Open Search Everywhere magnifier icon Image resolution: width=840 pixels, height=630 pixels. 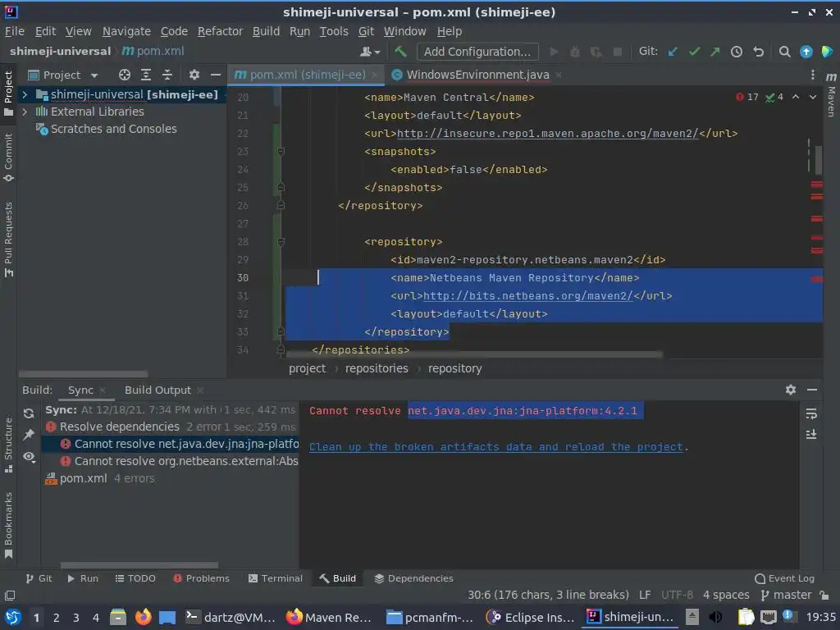pyautogui.click(x=784, y=52)
